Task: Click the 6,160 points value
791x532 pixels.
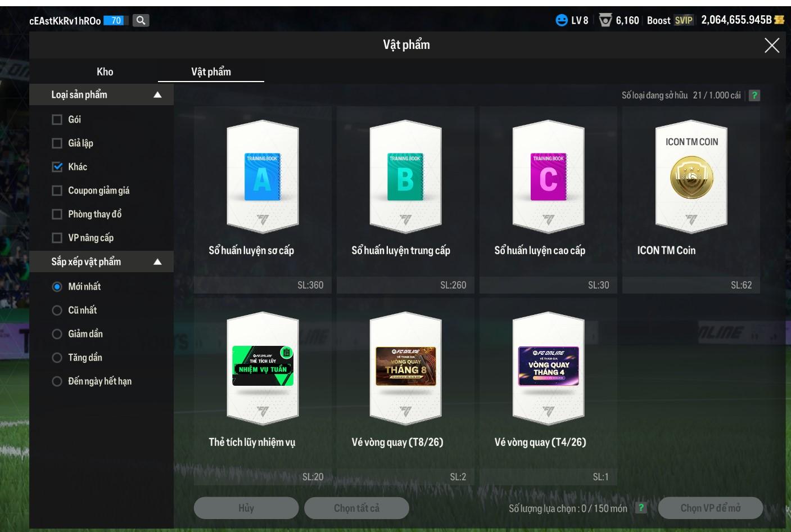Action: pyautogui.click(x=627, y=20)
